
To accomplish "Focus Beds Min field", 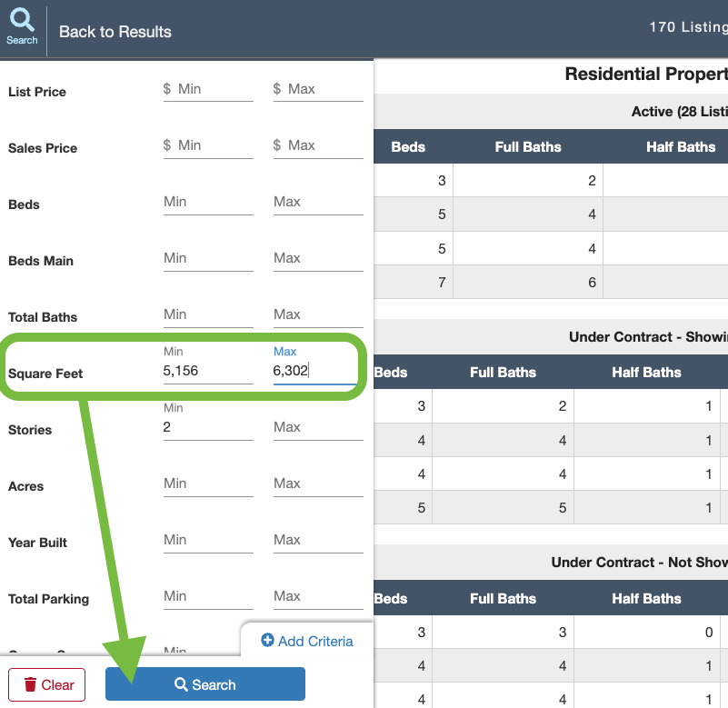I will [x=208, y=202].
